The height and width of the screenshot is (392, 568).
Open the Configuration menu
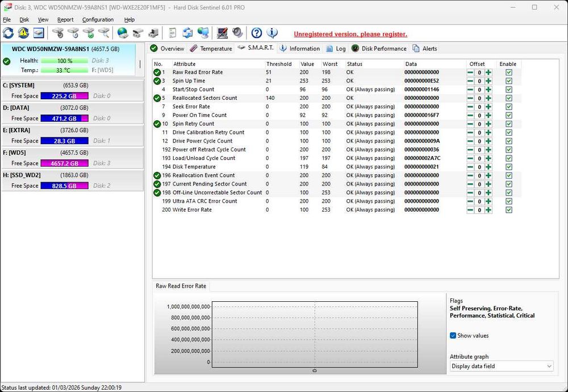point(98,19)
